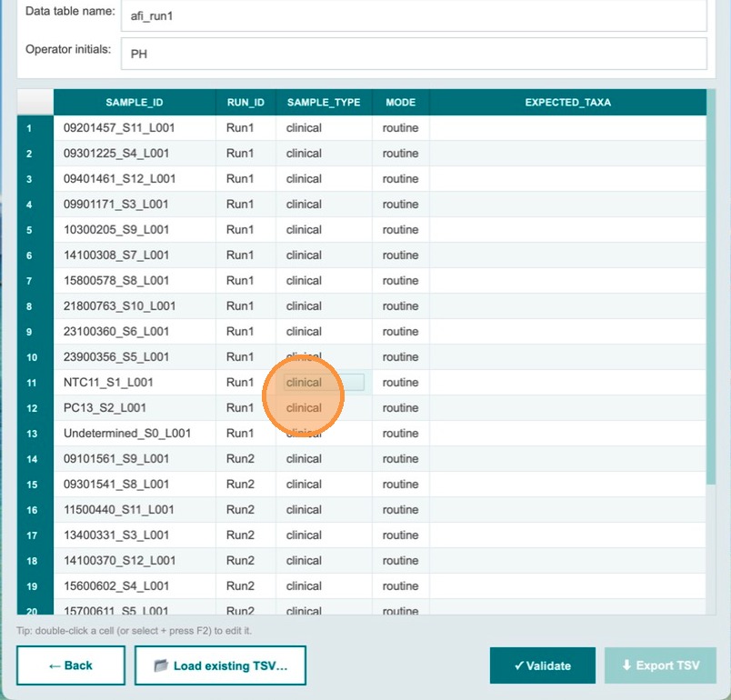This screenshot has height=700, width=731.
Task: Click the table corner select-all cell
Action: 35,102
